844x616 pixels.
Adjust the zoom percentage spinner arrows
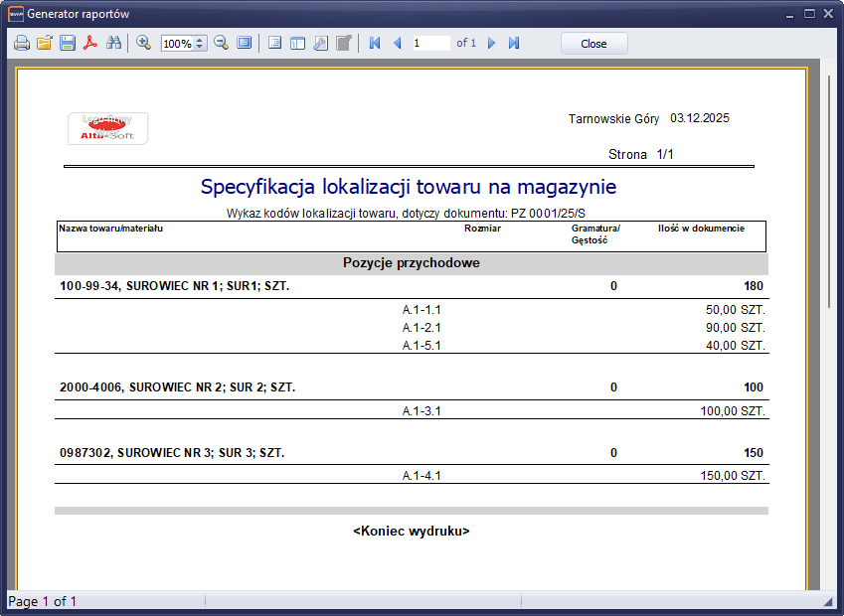[x=200, y=44]
